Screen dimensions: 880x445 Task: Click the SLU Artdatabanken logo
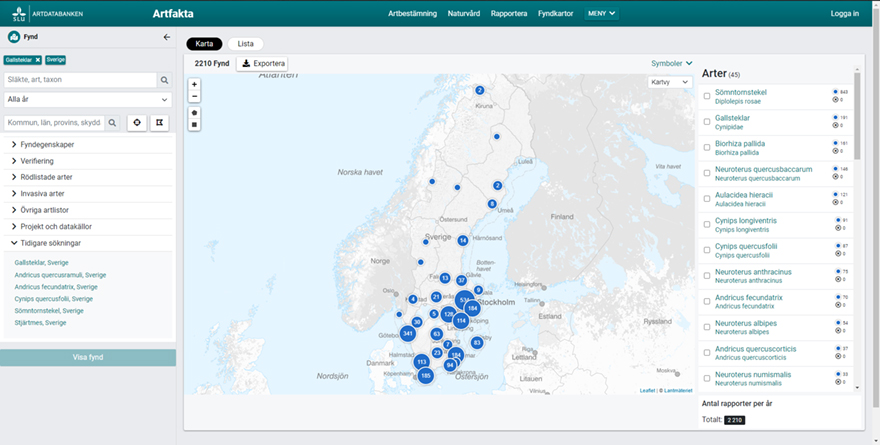[47, 13]
